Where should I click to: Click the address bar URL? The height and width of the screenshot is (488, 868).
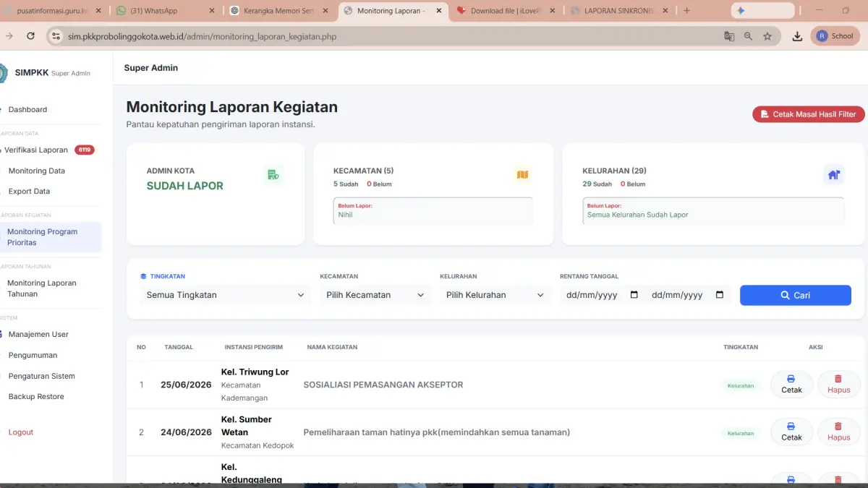click(203, 36)
